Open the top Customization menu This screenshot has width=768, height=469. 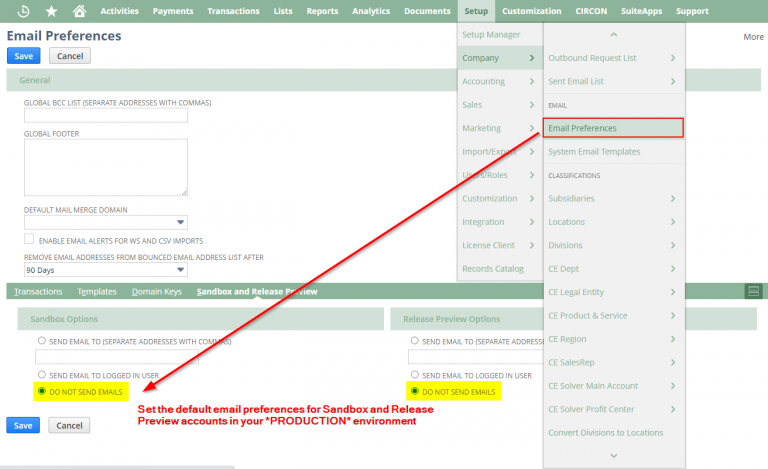click(531, 11)
